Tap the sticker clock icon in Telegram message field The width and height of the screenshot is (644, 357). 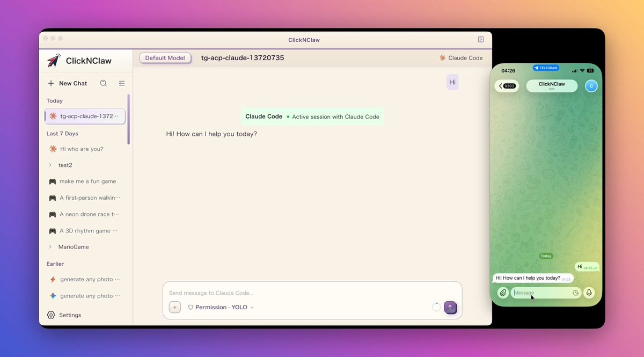pyautogui.click(x=576, y=293)
